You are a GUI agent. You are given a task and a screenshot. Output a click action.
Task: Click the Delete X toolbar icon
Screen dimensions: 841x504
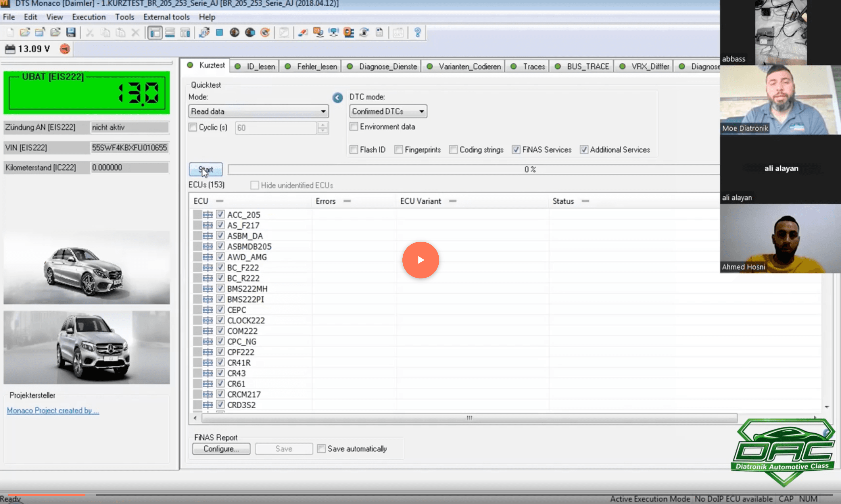pyautogui.click(x=136, y=32)
